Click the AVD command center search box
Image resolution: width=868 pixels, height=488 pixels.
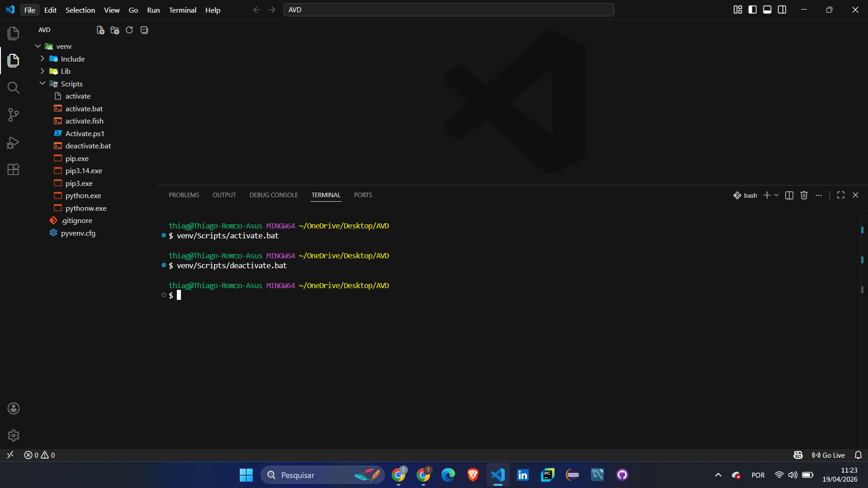pyautogui.click(x=448, y=10)
